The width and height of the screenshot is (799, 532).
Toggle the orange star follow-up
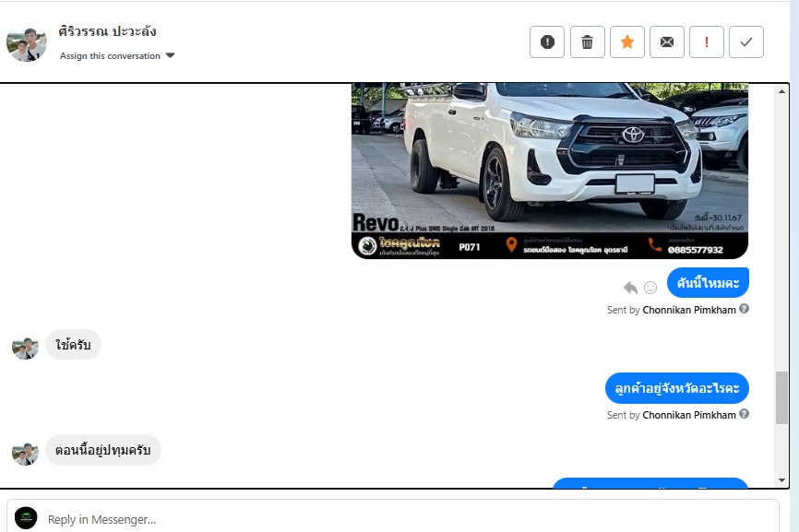click(627, 41)
